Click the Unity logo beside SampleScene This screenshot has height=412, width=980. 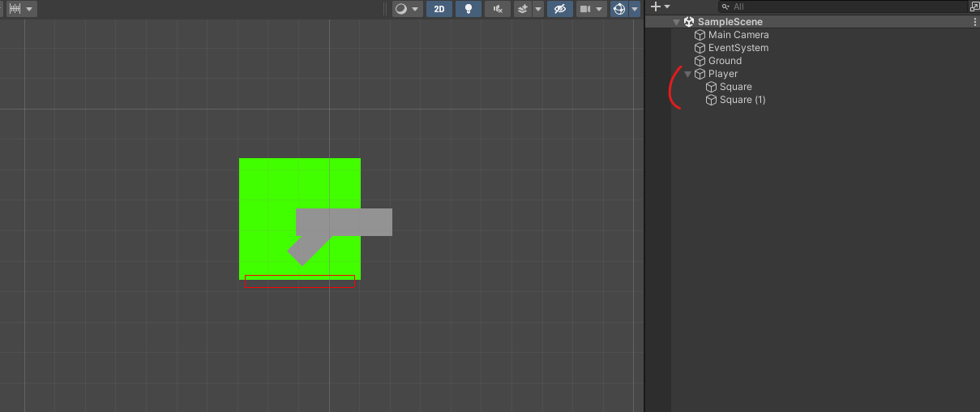689,22
